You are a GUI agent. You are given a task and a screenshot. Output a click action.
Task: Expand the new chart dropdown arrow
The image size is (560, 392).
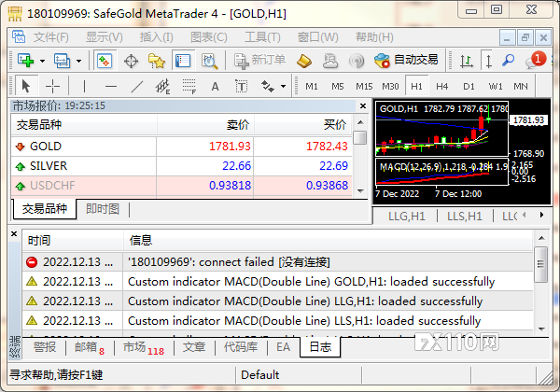coord(42,61)
